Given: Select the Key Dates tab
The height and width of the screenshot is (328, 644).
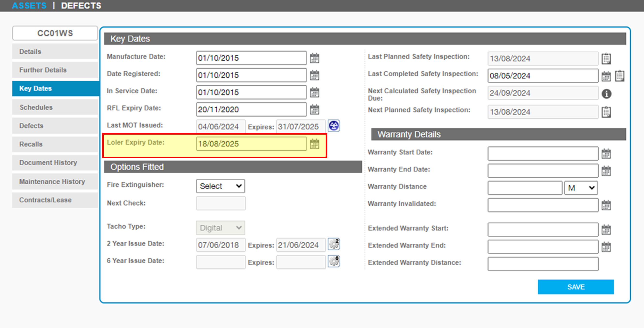Looking at the screenshot, I should (x=55, y=89).
